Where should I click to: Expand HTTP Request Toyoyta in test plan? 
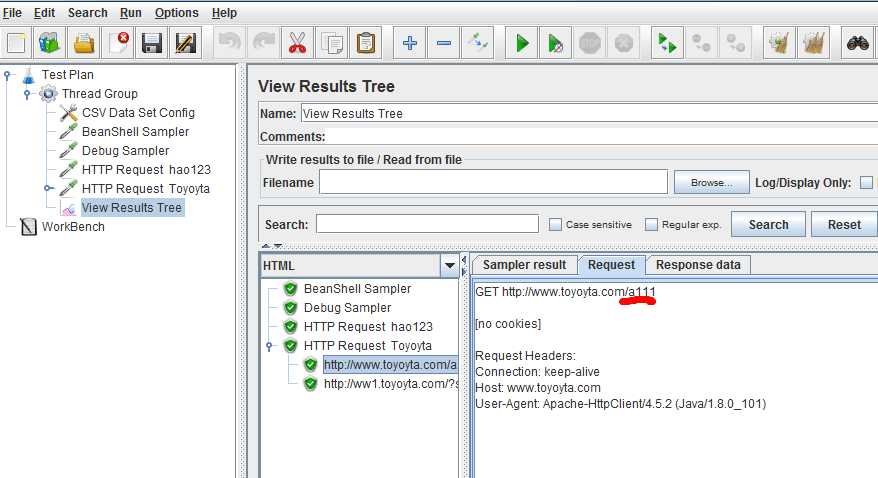coord(49,188)
